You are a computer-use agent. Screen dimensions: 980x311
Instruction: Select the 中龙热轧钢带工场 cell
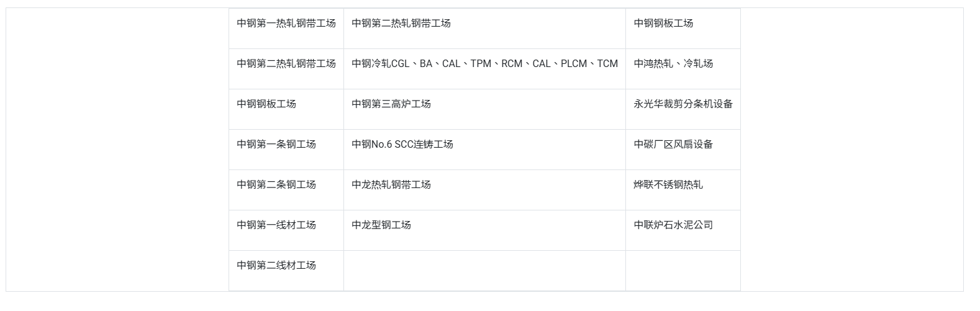484,190
